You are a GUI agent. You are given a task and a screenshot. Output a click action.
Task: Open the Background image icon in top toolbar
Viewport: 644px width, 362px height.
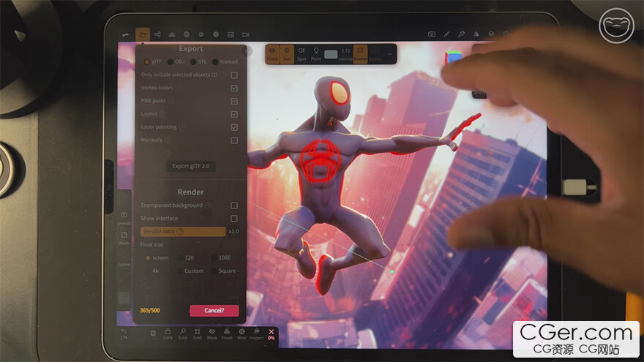(x=231, y=35)
